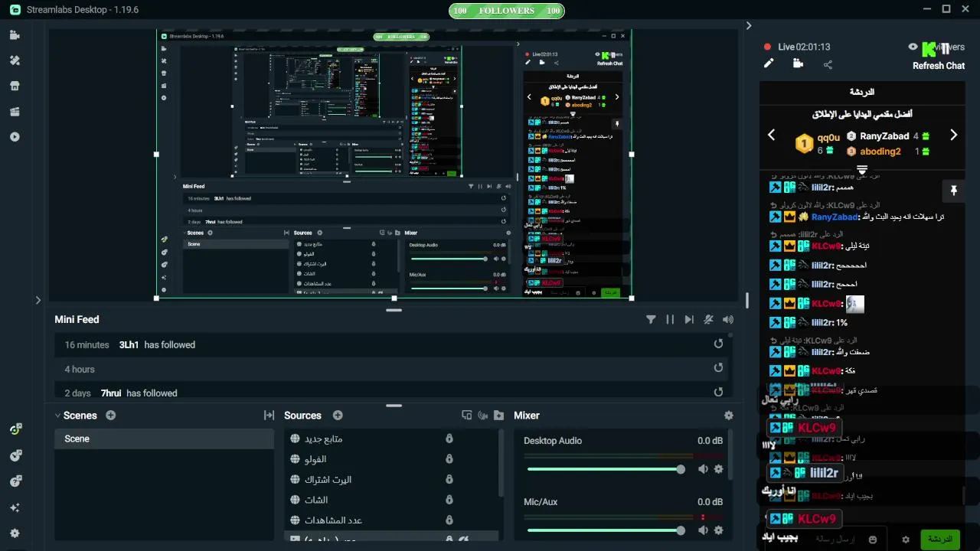This screenshot has height=551, width=980.
Task: Expand the left sidebar with the chevron arrow
Action: (x=38, y=300)
